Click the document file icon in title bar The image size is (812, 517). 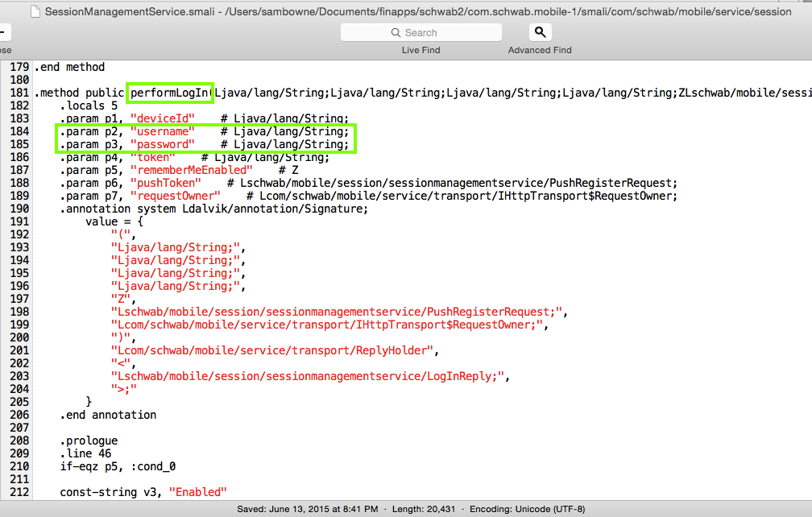click(35, 11)
